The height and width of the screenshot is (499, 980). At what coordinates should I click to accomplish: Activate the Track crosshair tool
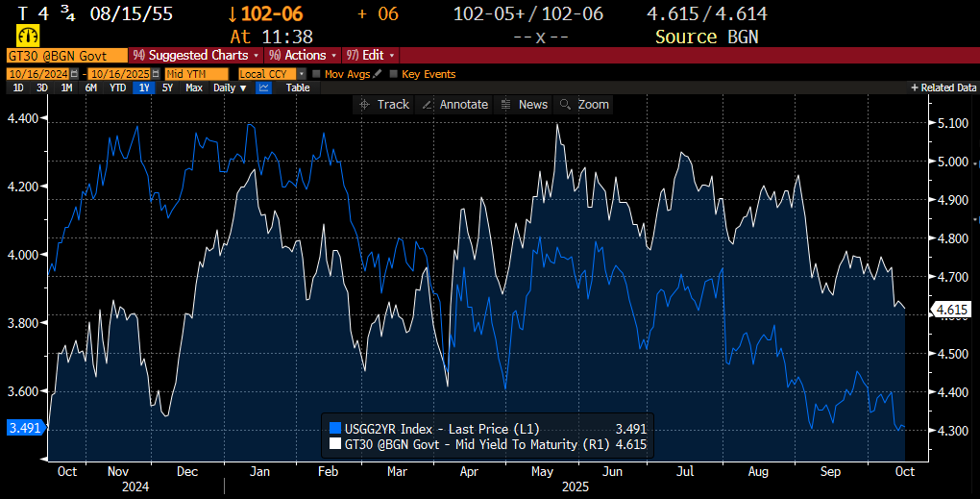[383, 104]
